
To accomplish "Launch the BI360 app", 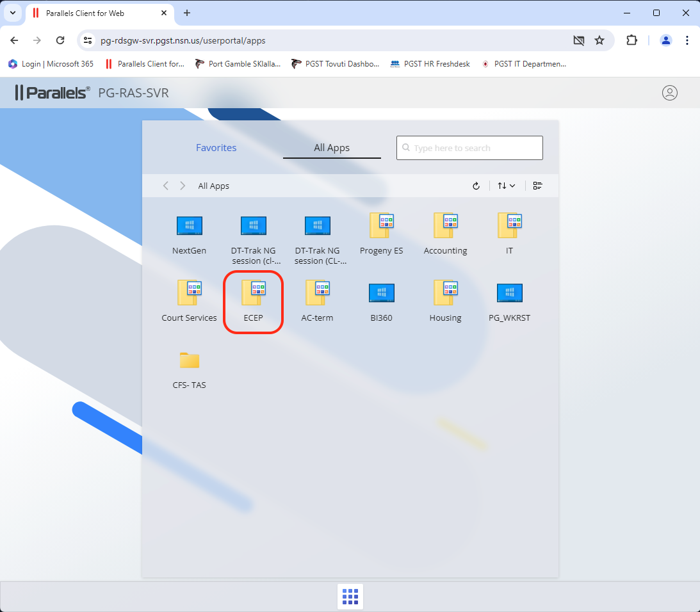I will click(x=381, y=302).
